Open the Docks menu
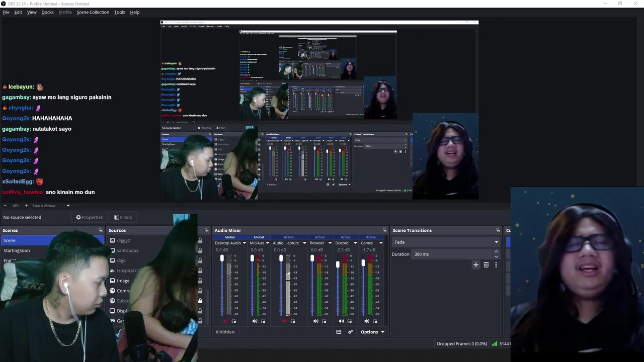This screenshot has width=644, height=362. tap(47, 12)
